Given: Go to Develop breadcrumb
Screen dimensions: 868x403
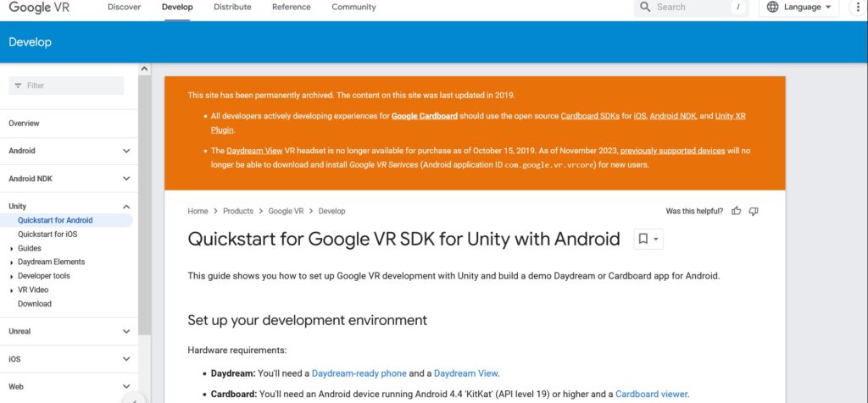Looking at the screenshot, I should 331,211.
